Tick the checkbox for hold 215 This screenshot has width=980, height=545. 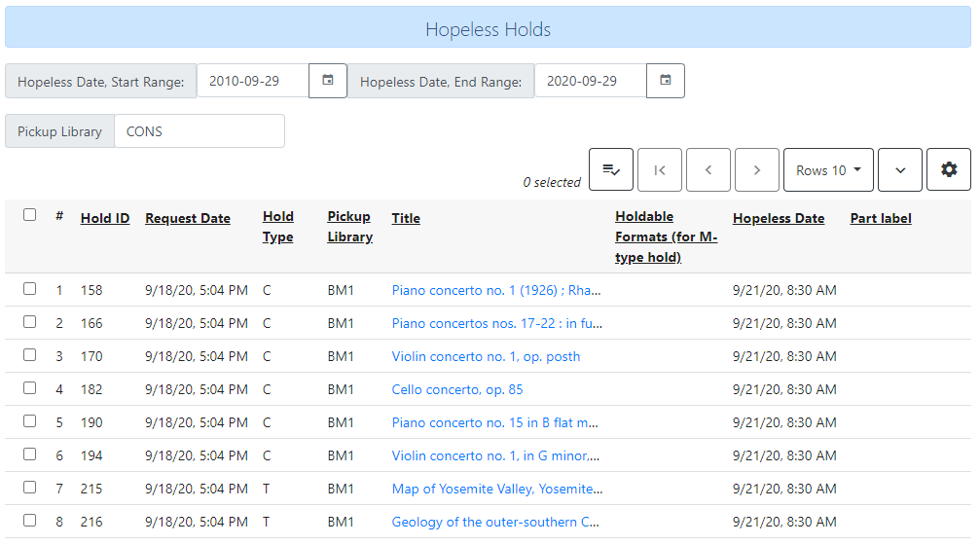[x=30, y=488]
